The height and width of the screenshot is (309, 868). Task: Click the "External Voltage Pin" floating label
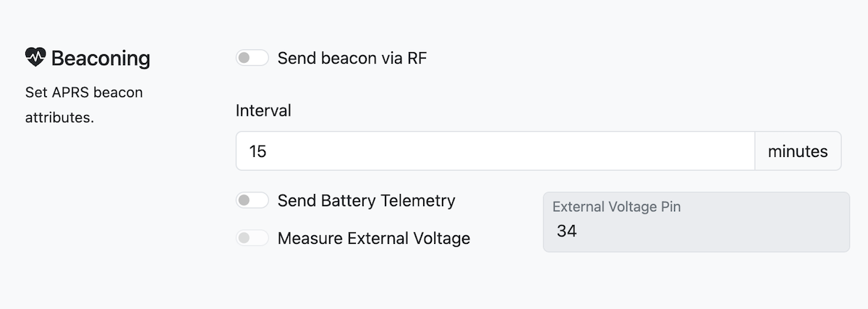point(616,207)
